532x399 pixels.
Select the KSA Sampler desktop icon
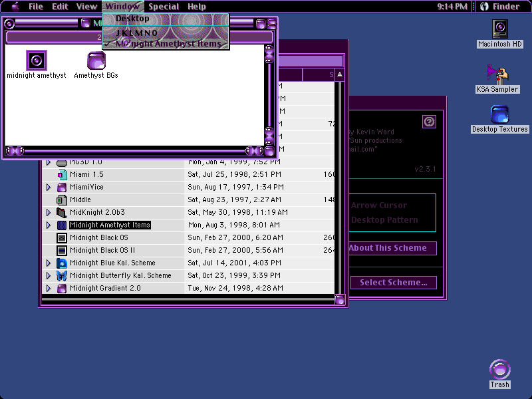[x=497, y=74]
